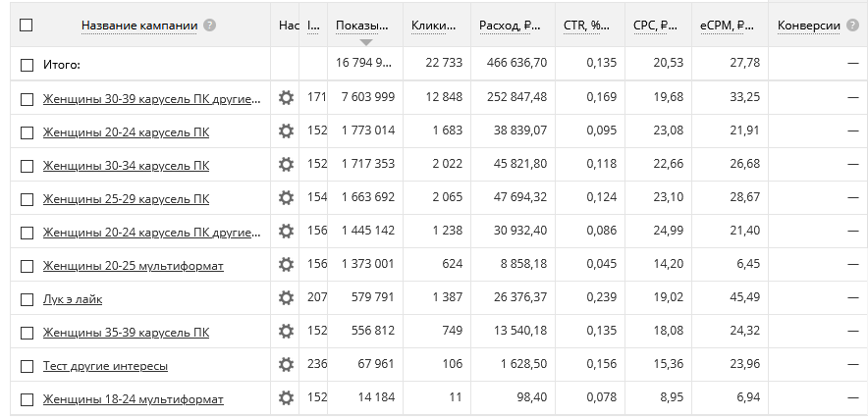The height and width of the screenshot is (418, 868).
Task: Click help icon next to Название кампании
Action: pos(210,25)
